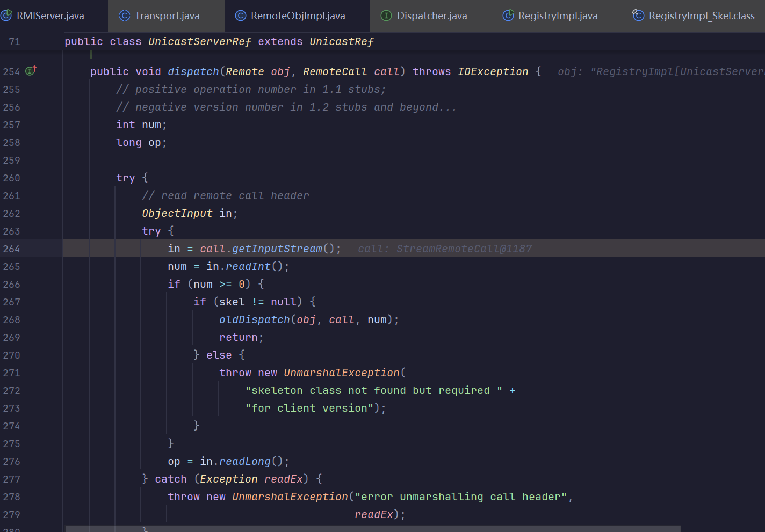Open the Transport.java editor tab

click(167, 16)
